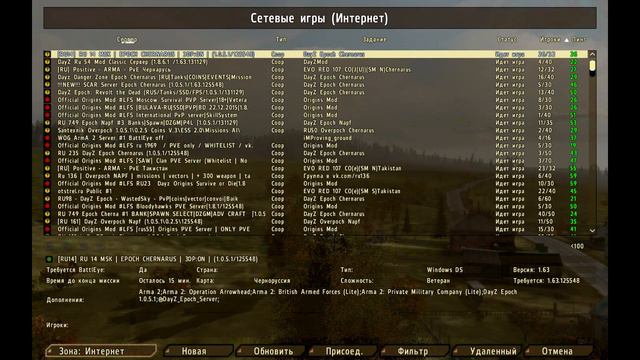The height and width of the screenshot is (360, 640).
Task: Cancel with the Отмена button
Action: click(559, 351)
